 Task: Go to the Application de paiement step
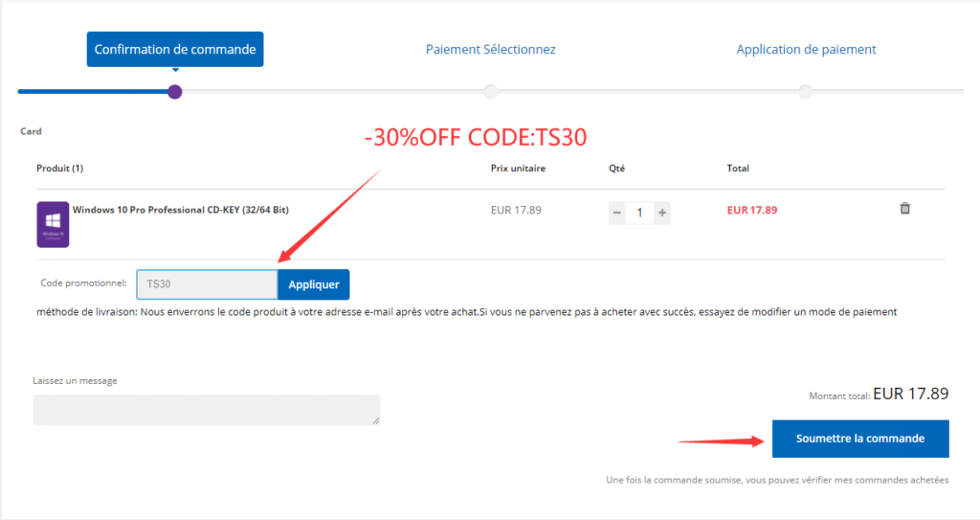[806, 50]
